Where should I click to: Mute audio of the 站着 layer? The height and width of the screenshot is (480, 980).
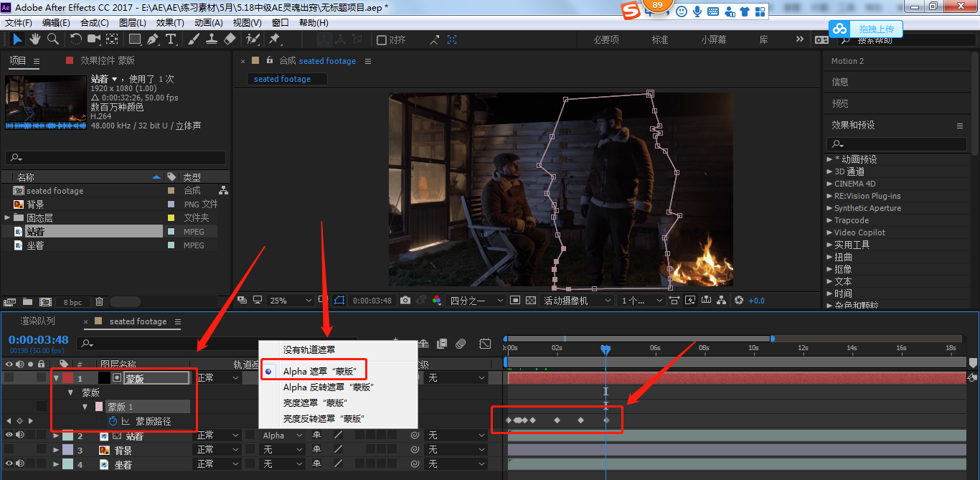(x=20, y=435)
